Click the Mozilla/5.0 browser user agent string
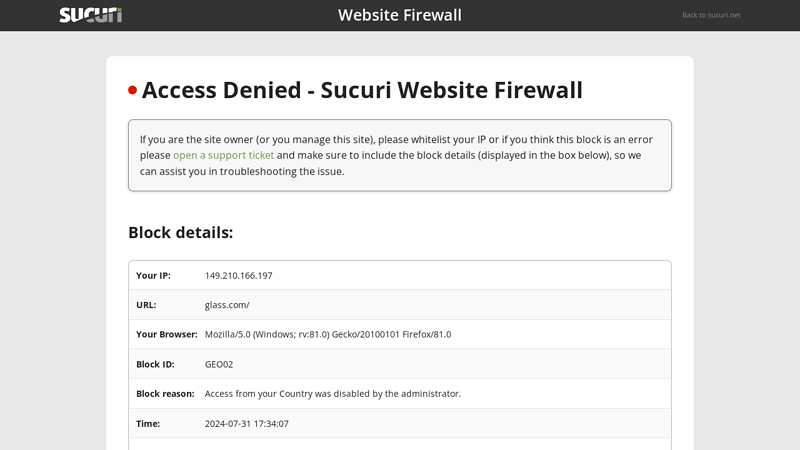The height and width of the screenshot is (450, 800). point(328,335)
